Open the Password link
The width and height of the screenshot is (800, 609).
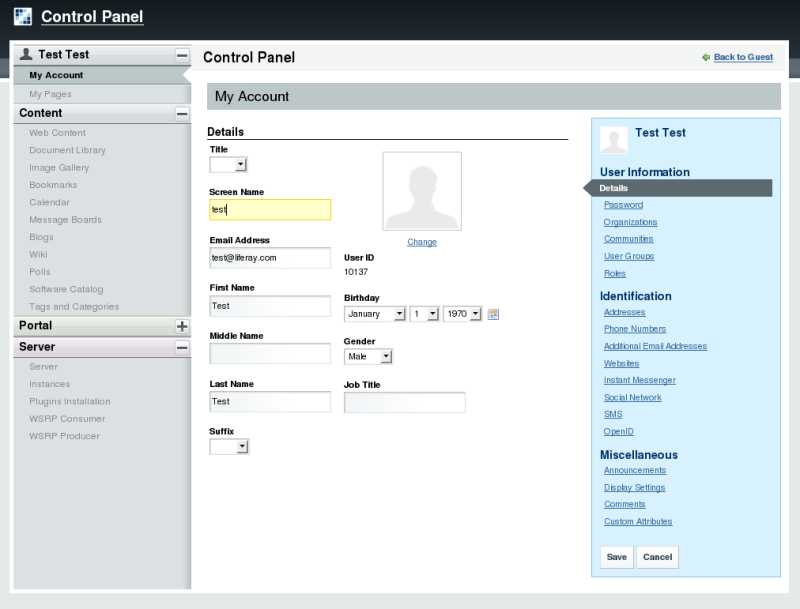[623, 205]
